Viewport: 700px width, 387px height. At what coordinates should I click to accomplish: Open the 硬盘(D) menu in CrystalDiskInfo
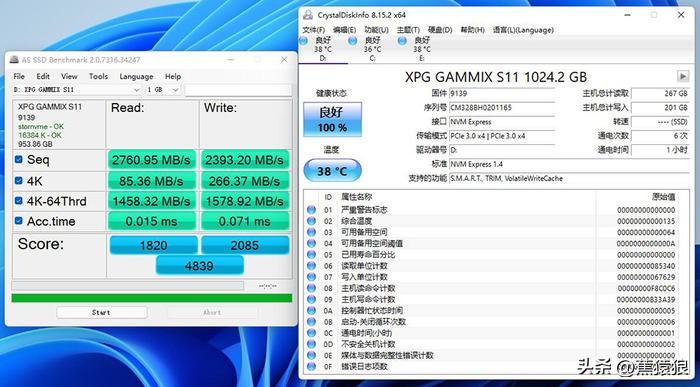click(440, 30)
